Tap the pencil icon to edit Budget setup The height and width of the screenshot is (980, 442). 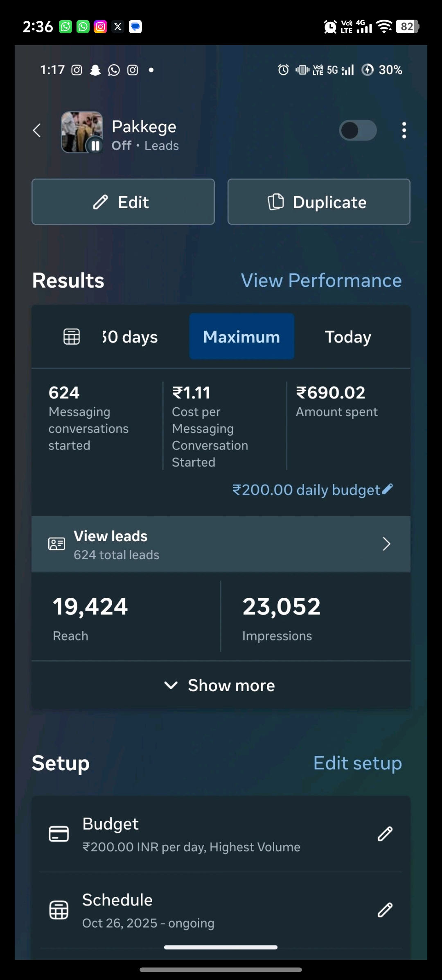click(x=385, y=834)
